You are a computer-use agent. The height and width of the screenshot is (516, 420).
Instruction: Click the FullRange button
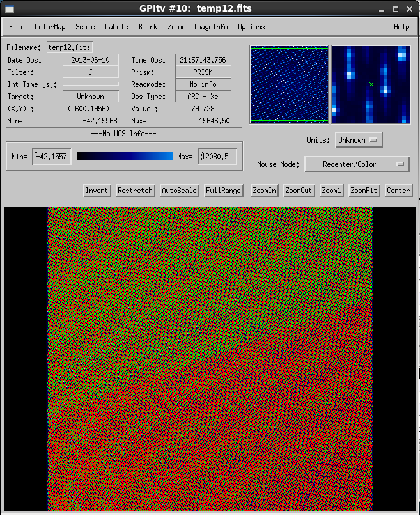(223, 191)
